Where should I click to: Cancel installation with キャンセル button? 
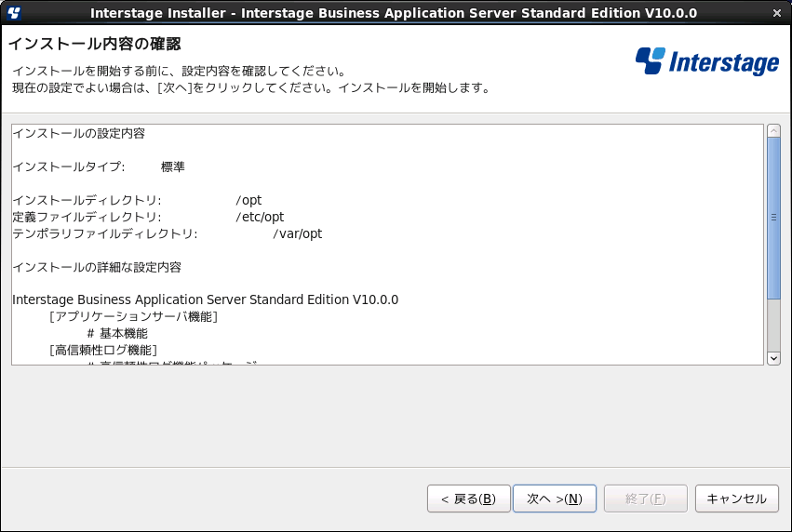[x=737, y=499]
